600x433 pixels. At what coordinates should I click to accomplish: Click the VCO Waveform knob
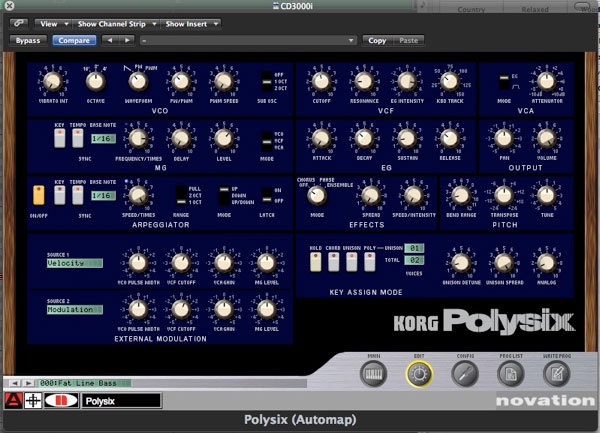click(x=138, y=81)
